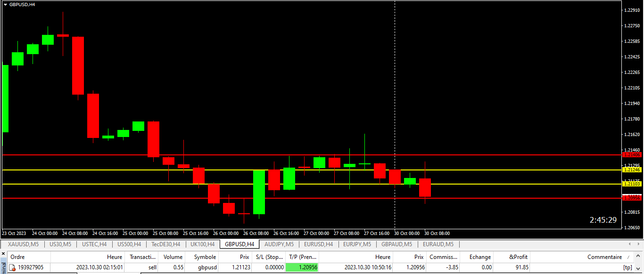The image size is (644, 274).
Task: Click the green T/P cell 1.20956
Action: pyautogui.click(x=302, y=267)
